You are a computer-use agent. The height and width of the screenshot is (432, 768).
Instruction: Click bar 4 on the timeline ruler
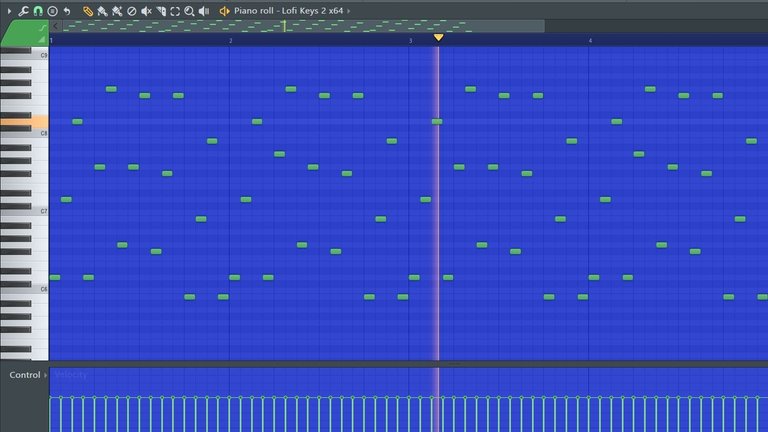point(590,41)
